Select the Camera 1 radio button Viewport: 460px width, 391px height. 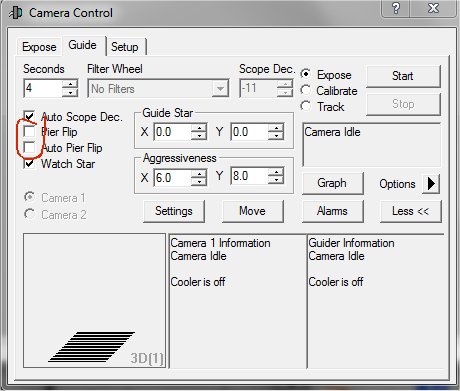pyautogui.click(x=30, y=197)
